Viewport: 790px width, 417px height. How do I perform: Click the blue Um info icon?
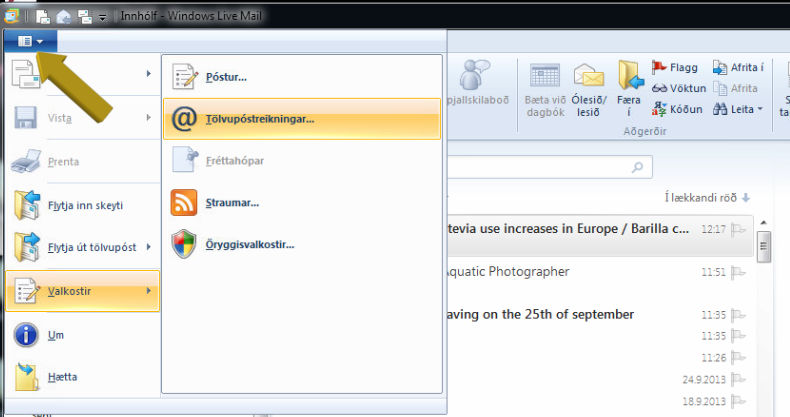(26, 336)
